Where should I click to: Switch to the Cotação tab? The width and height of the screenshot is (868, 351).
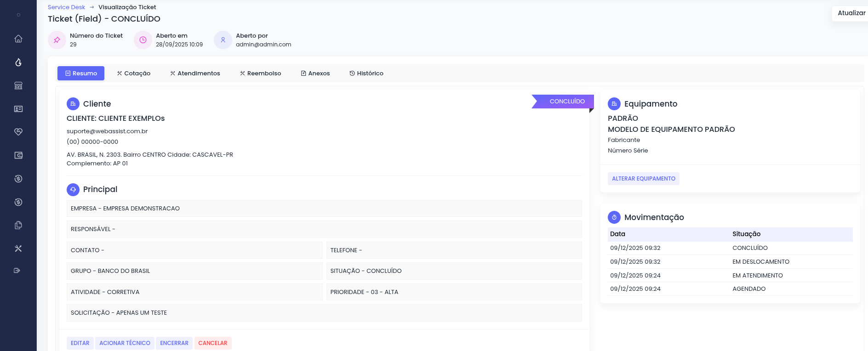[x=133, y=74]
